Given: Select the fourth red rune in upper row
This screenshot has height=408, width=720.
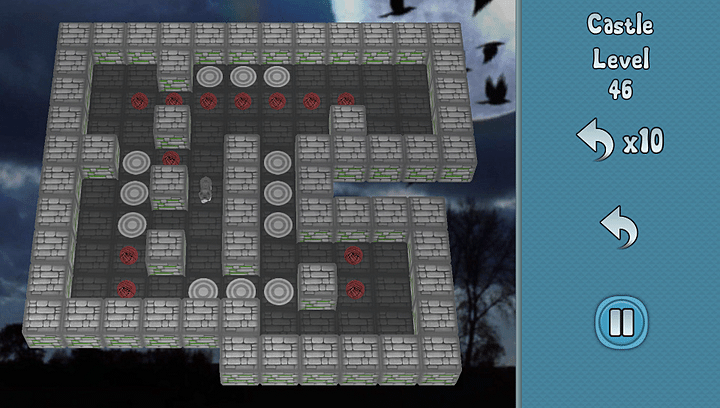Looking at the screenshot, I should point(243,100).
